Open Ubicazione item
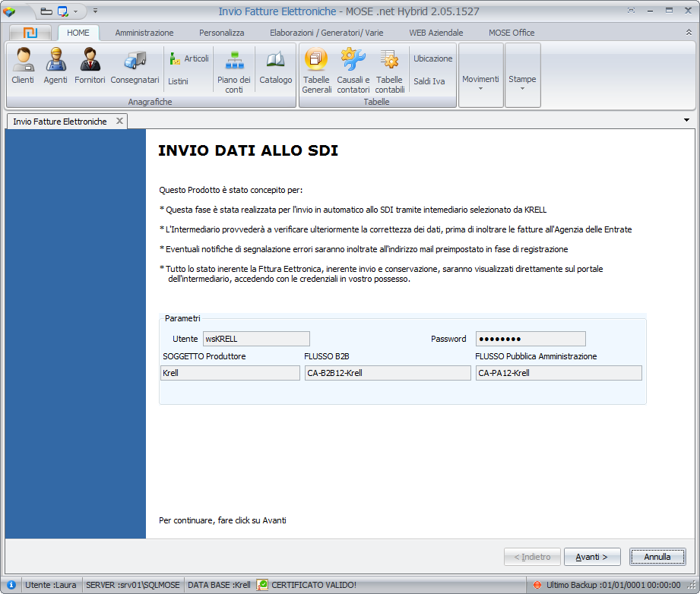 click(x=432, y=58)
